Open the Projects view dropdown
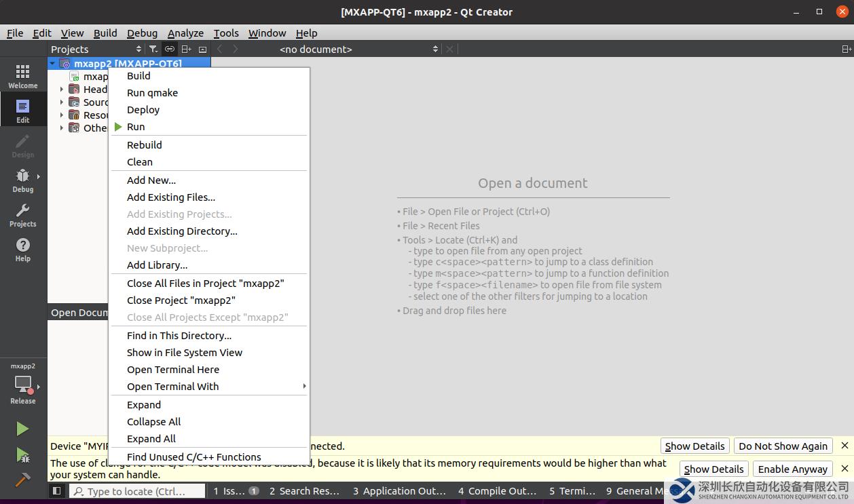This screenshot has width=854, height=504. pyautogui.click(x=96, y=49)
